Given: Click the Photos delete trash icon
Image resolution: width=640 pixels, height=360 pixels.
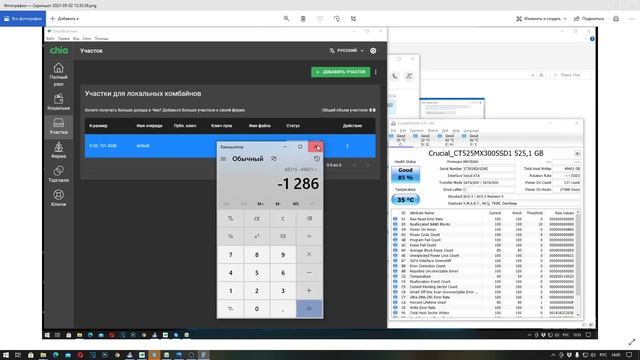Looking at the screenshot, I should [303, 19].
